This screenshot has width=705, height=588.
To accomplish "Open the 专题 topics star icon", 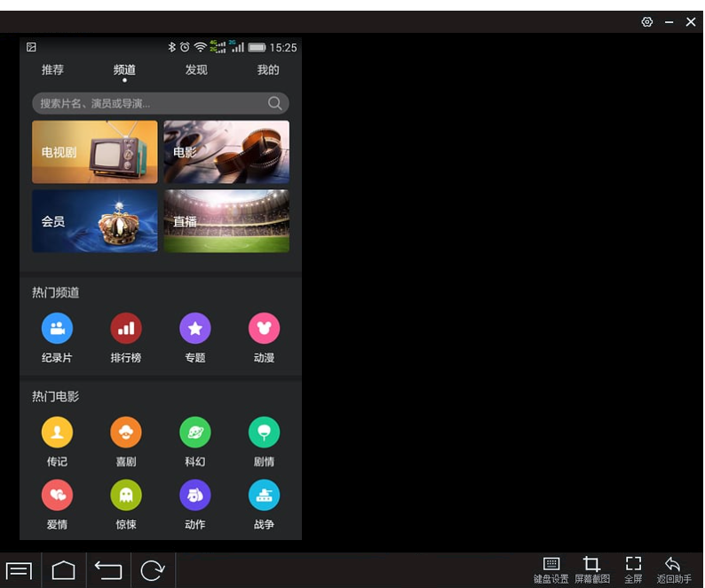I will [x=195, y=328].
